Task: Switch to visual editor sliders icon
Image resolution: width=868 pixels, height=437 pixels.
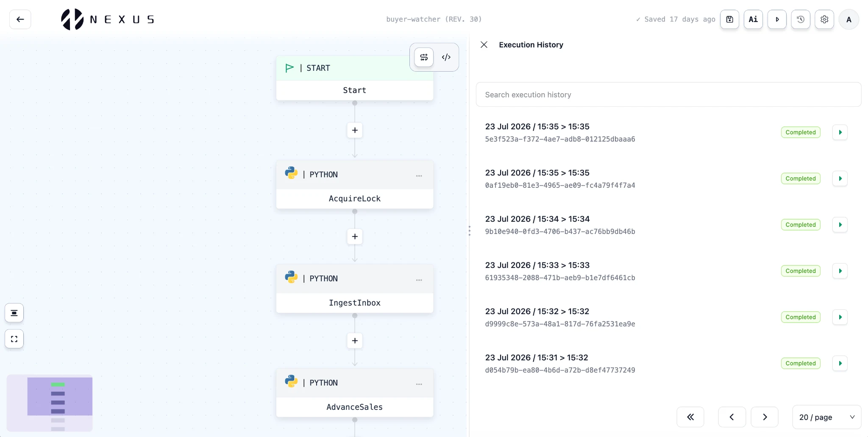Action: 424,57
